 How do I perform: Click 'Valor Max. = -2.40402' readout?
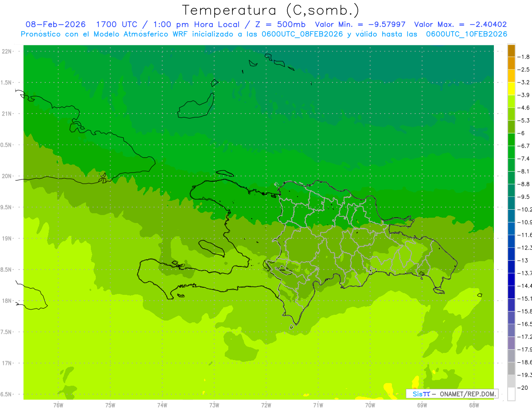(x=460, y=24)
